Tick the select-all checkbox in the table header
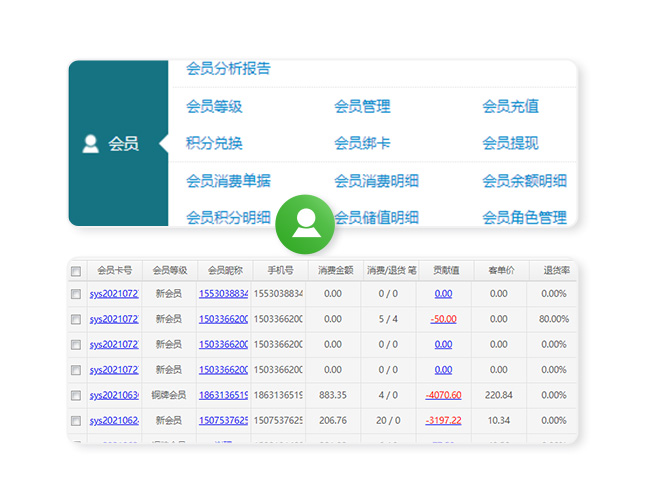Image resolution: width=650 pixels, height=488 pixels. click(x=76, y=271)
